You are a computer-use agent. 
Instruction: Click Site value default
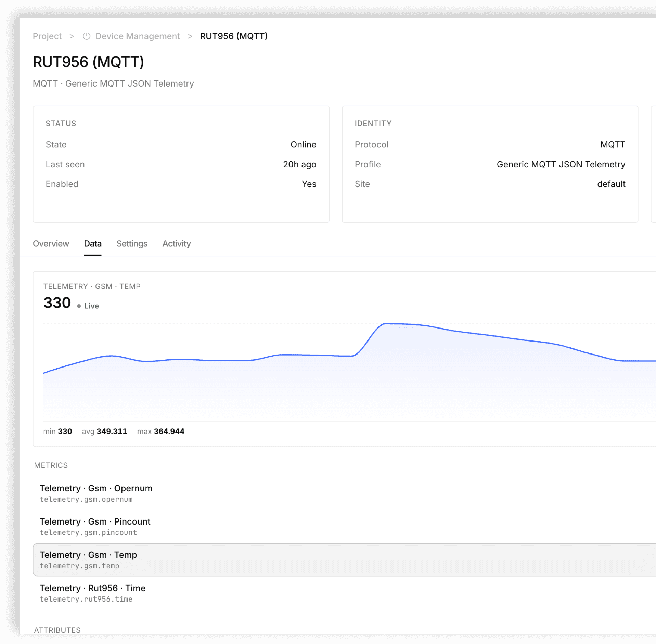pos(611,184)
